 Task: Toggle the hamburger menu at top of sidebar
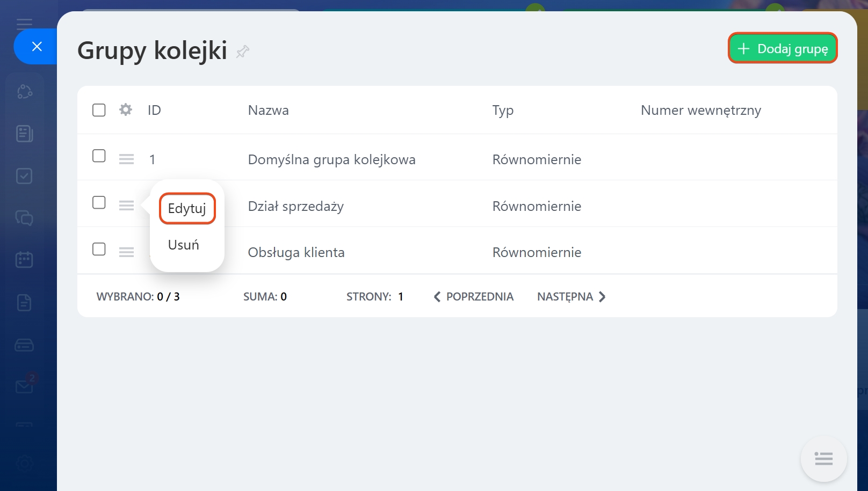pos(24,23)
